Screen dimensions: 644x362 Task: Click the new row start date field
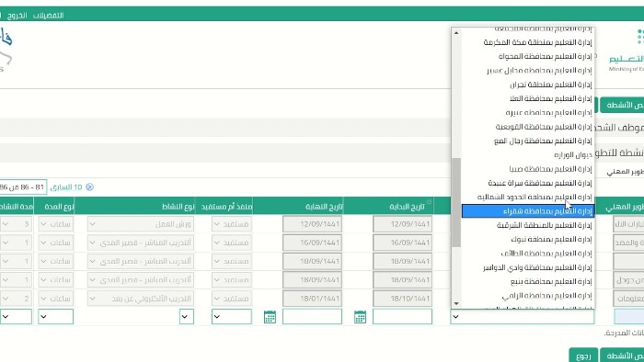tap(402, 316)
